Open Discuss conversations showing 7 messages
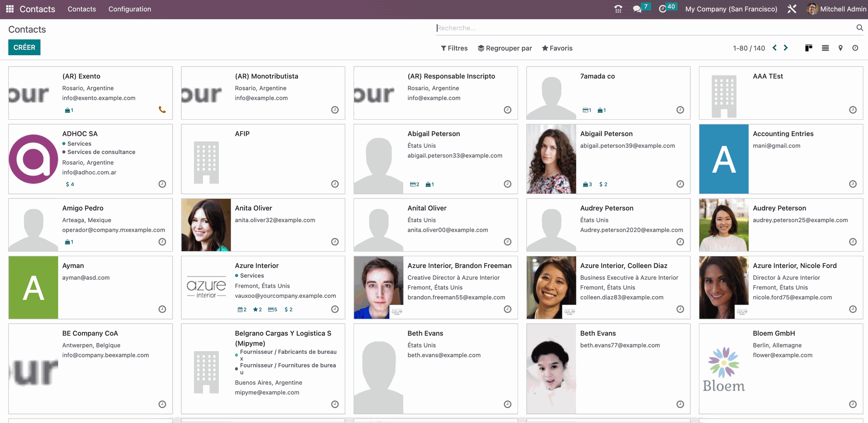Viewport: 868px width, 423px height. coord(637,9)
